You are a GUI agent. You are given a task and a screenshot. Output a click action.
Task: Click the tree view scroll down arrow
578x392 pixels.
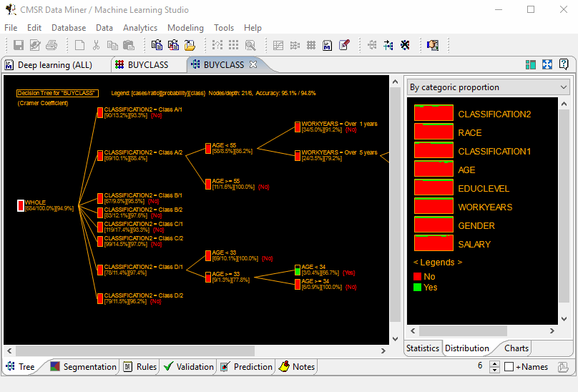(395, 339)
